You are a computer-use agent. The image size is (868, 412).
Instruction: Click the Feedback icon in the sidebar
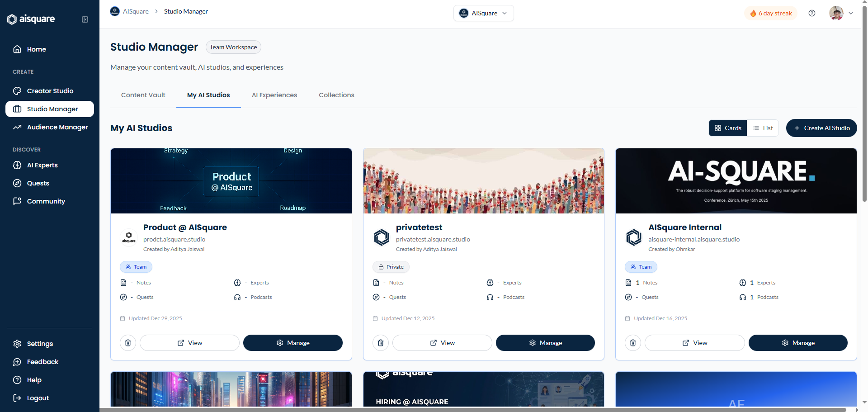[x=17, y=362]
